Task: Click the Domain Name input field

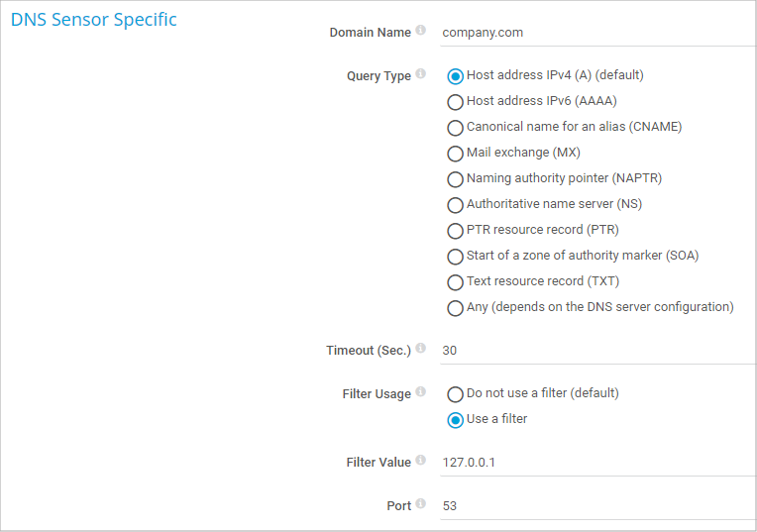Action: [595, 32]
